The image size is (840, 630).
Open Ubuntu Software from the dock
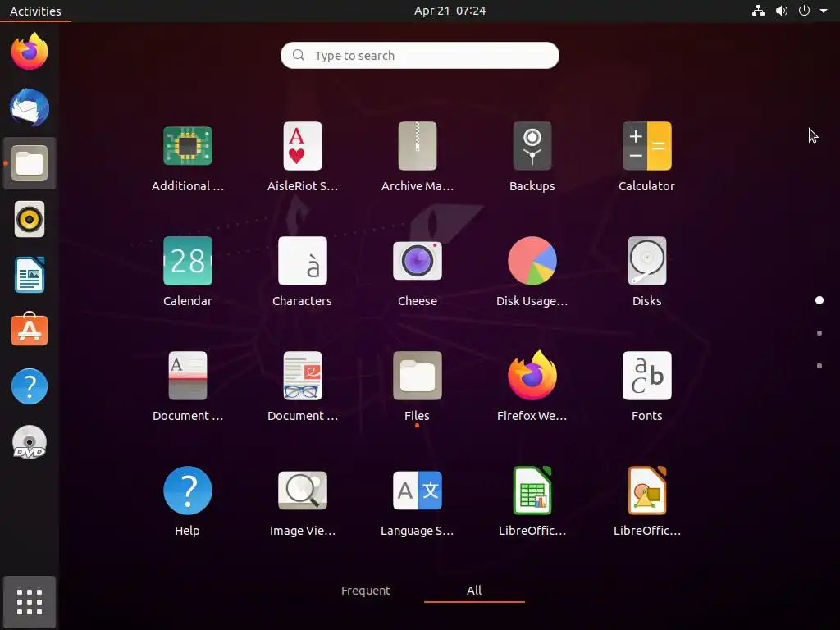pos(30,330)
